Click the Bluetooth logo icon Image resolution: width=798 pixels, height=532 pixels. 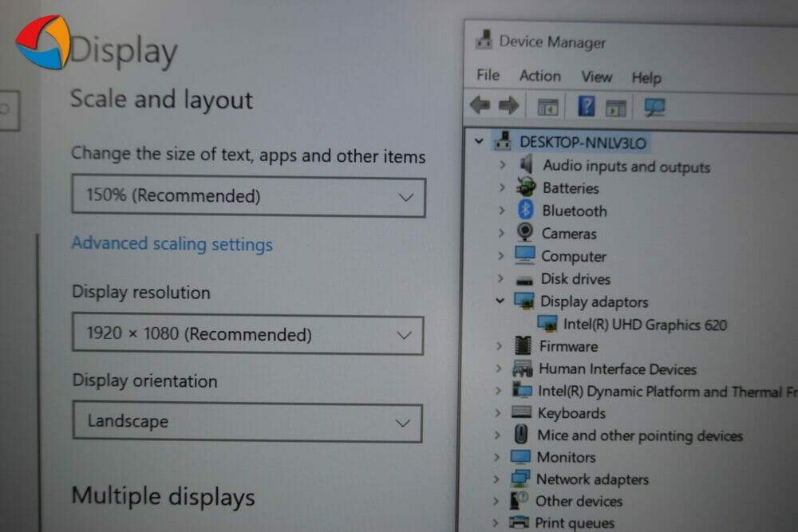526,210
